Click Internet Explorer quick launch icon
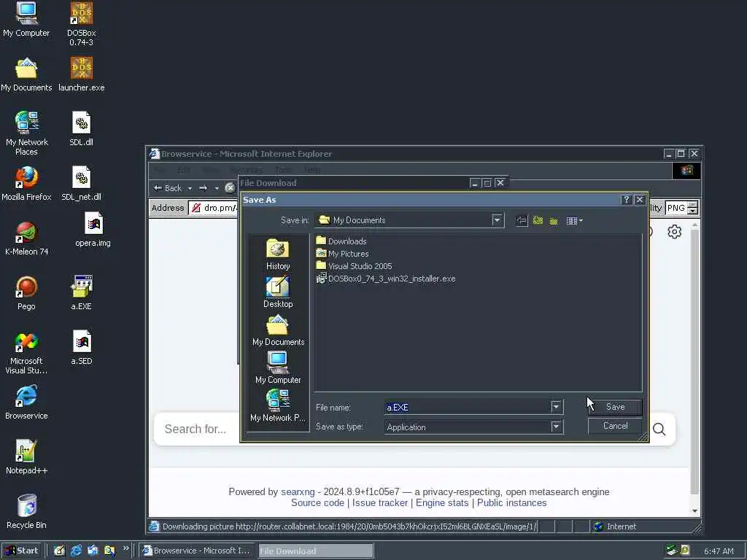747x560 pixels. coord(76,551)
